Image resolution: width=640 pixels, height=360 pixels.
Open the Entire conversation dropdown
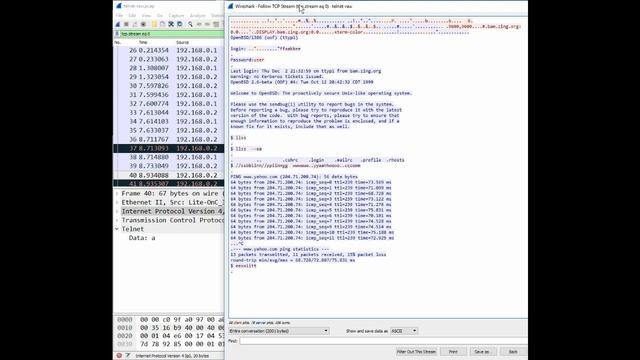279,331
